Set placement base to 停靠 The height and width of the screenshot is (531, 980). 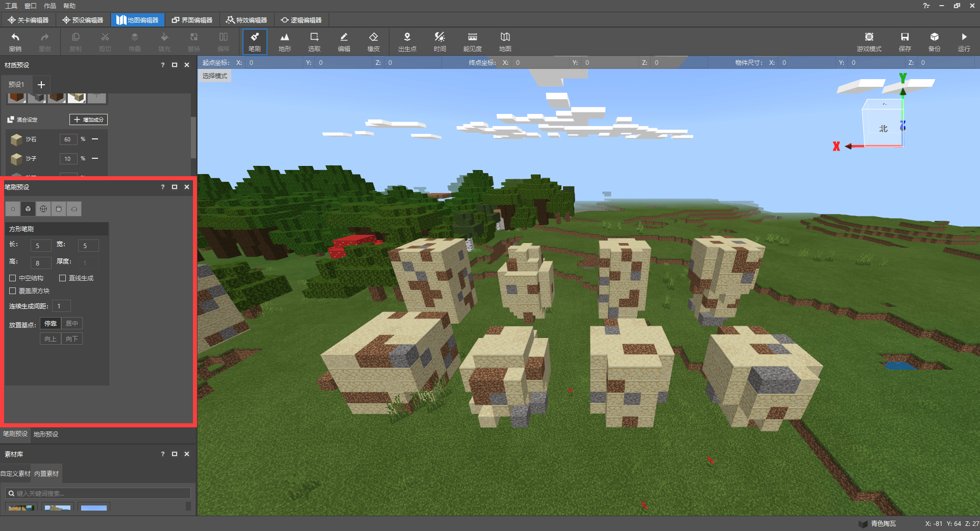click(51, 323)
